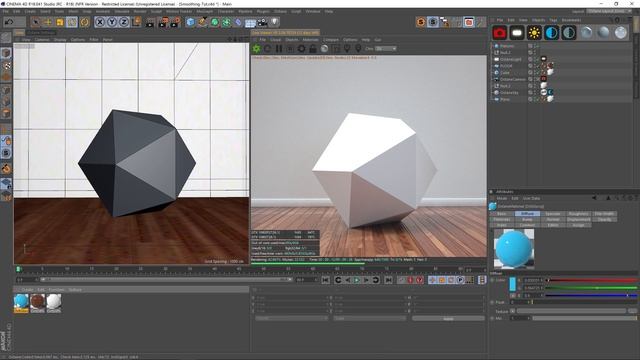Open Live Viewer Objects menu
Viewport: 640px width, 360px height.
pyautogui.click(x=292, y=40)
